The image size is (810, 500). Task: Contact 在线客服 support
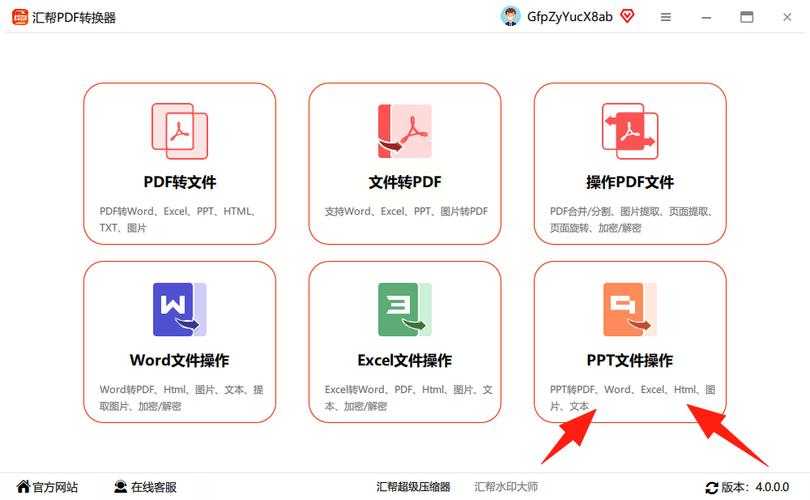(x=145, y=487)
